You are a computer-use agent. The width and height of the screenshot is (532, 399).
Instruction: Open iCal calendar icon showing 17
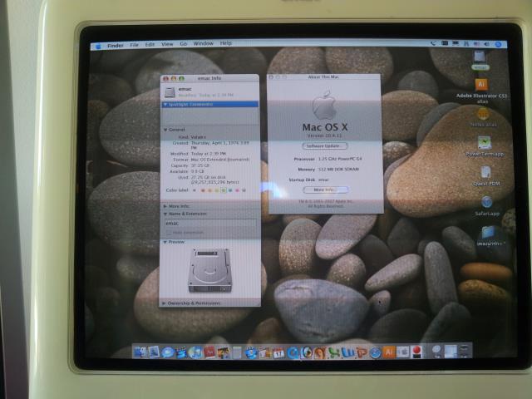(x=279, y=353)
